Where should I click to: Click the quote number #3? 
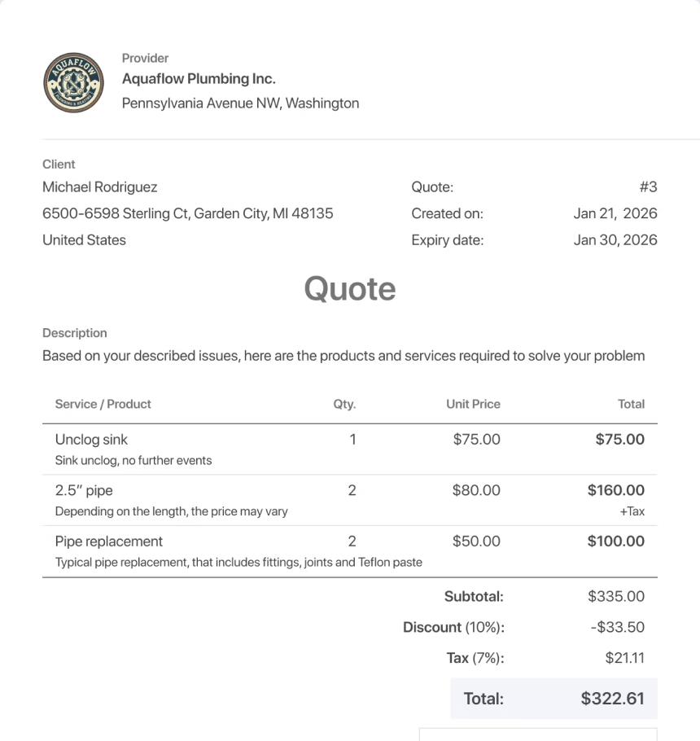coord(648,187)
